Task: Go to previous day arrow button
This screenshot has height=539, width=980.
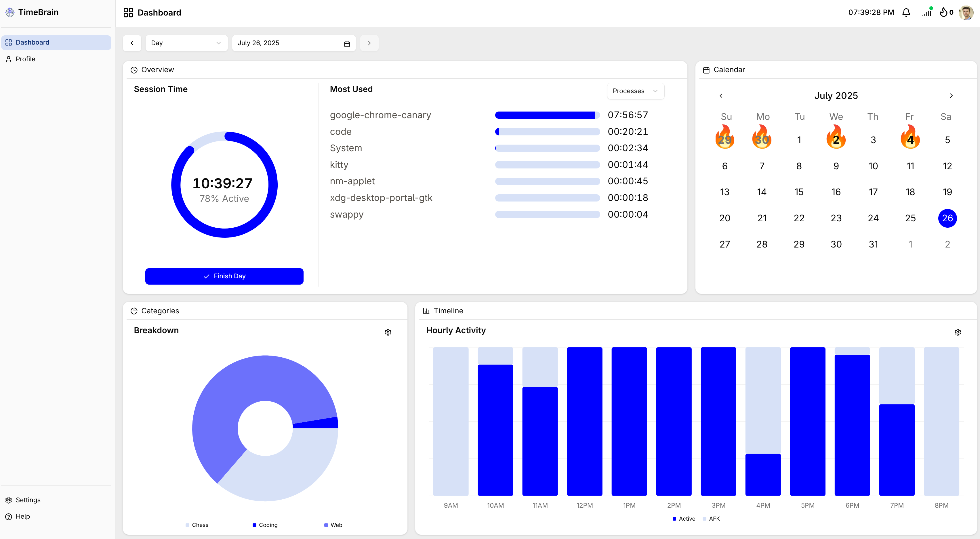Action: tap(132, 43)
